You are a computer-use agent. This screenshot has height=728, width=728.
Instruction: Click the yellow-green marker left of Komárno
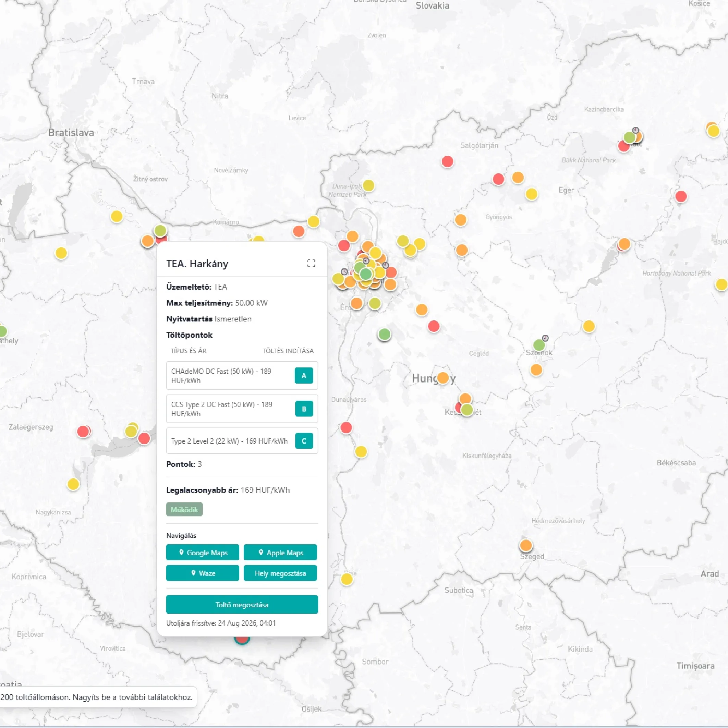coord(160,230)
